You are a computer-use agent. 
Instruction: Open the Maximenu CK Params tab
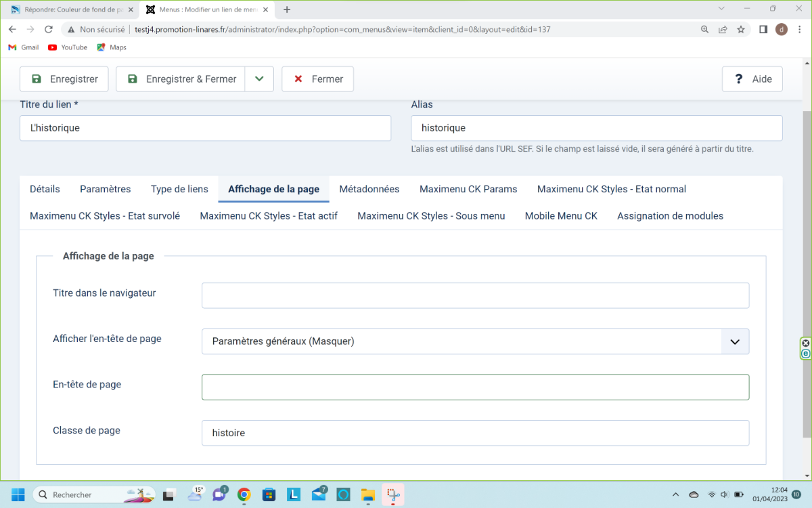click(x=468, y=189)
